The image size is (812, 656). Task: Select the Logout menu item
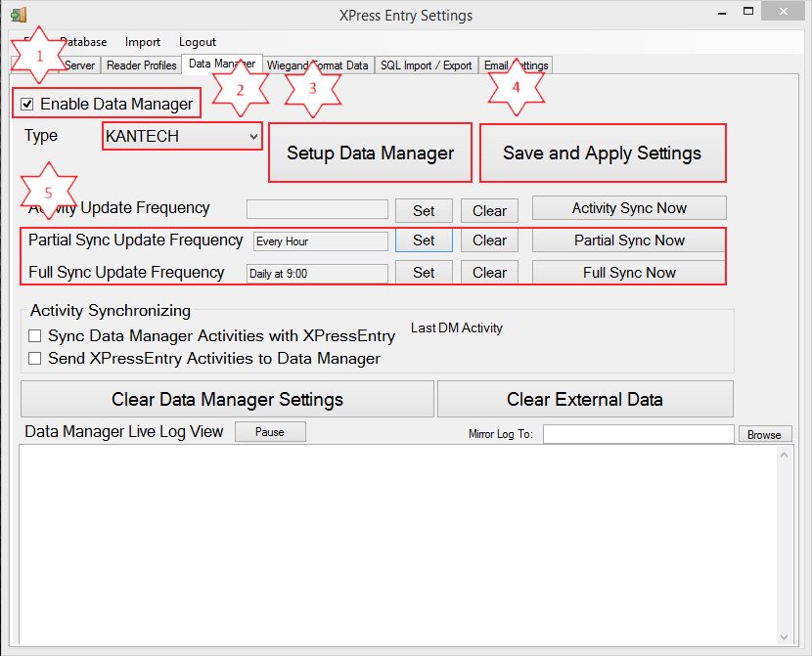(198, 42)
